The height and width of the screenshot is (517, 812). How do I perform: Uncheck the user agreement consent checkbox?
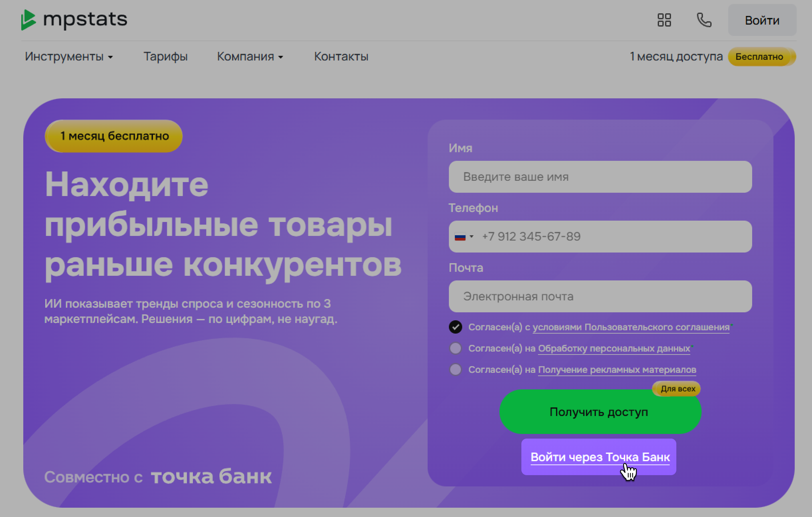point(455,327)
